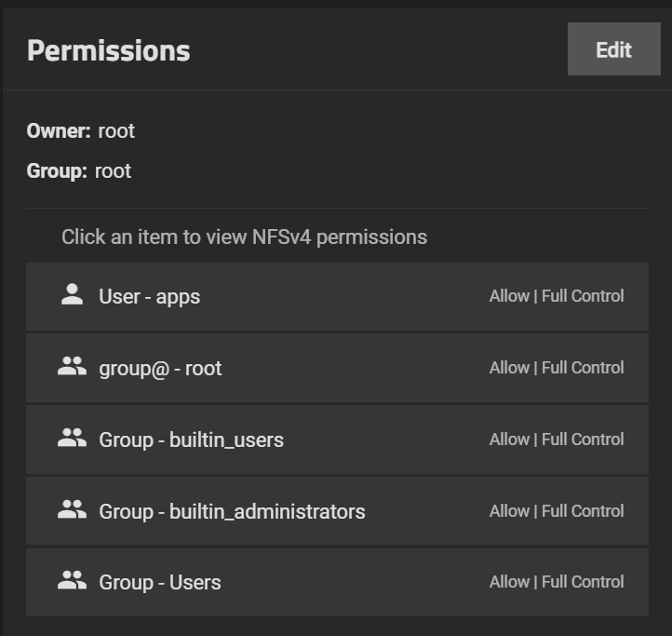
Task: Click Allow | Full Control for builtin_administrators
Action: click(557, 511)
